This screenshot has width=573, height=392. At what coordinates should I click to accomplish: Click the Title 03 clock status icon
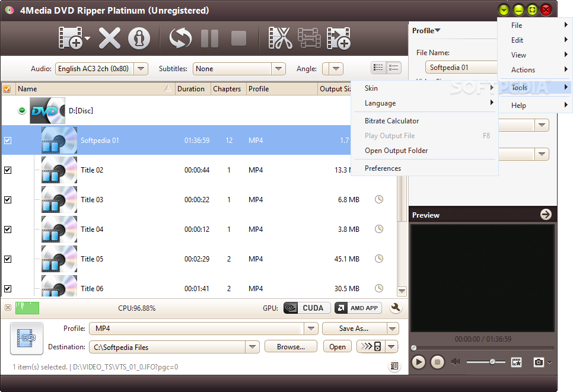click(x=379, y=199)
